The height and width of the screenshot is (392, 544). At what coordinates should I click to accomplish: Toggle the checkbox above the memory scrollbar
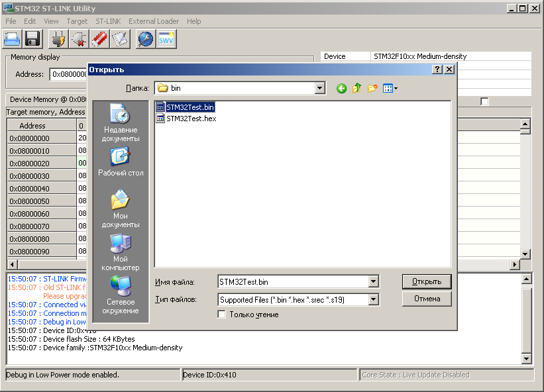pos(484,101)
